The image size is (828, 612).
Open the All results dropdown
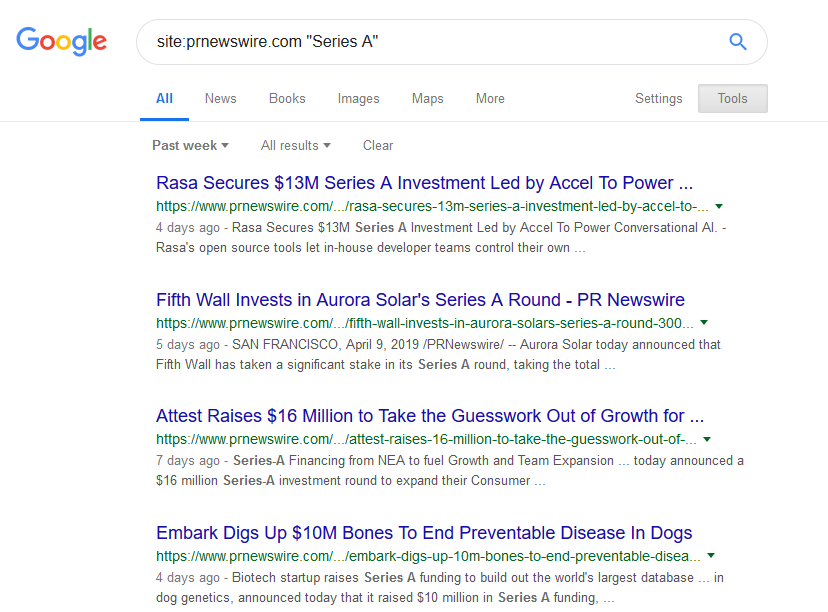point(296,145)
